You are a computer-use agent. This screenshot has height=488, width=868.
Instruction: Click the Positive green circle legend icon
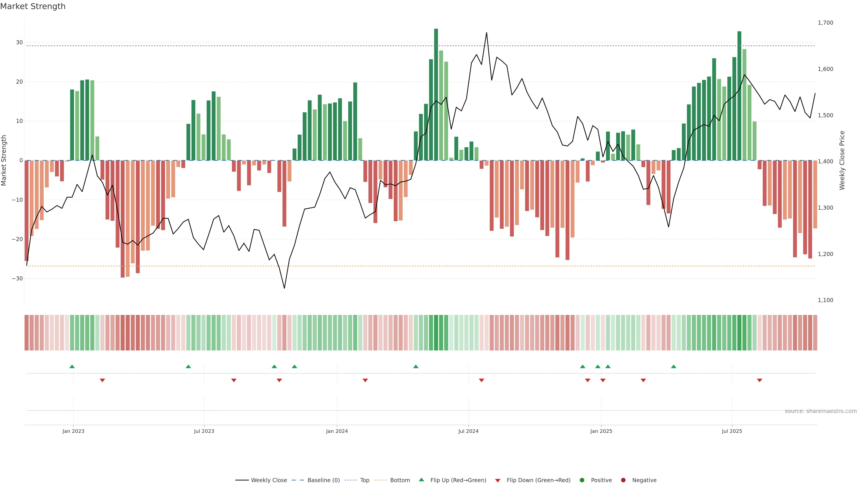(582, 480)
